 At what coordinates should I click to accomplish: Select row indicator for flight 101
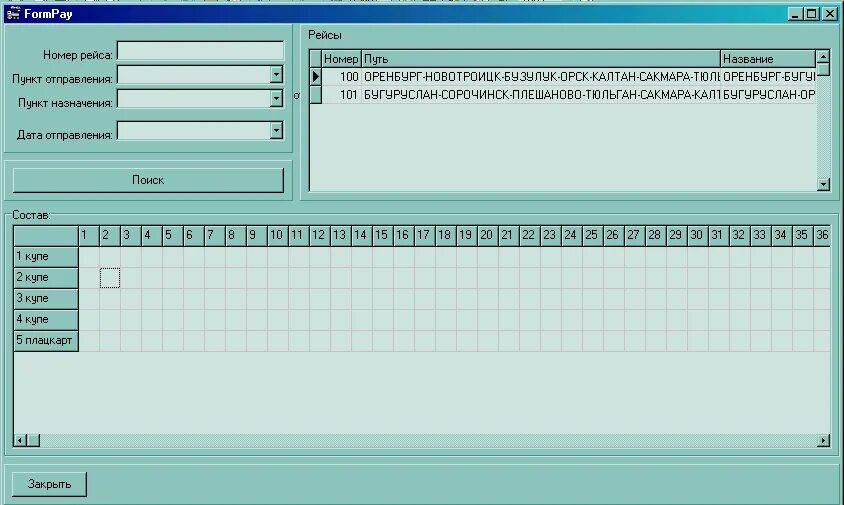tap(316, 95)
